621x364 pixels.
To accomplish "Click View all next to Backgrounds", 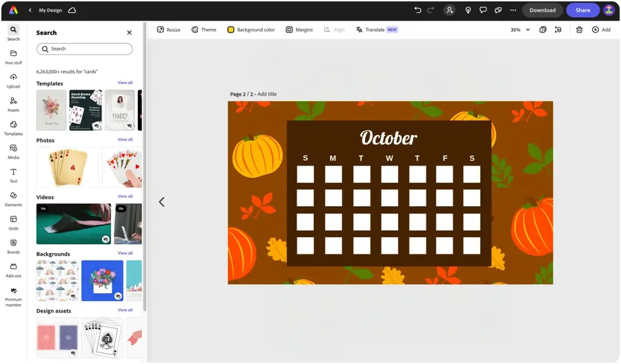I will click(125, 253).
